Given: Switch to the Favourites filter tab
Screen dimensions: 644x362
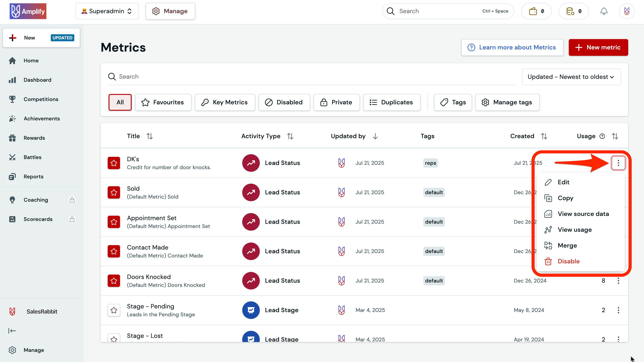Looking at the screenshot, I should [163, 102].
